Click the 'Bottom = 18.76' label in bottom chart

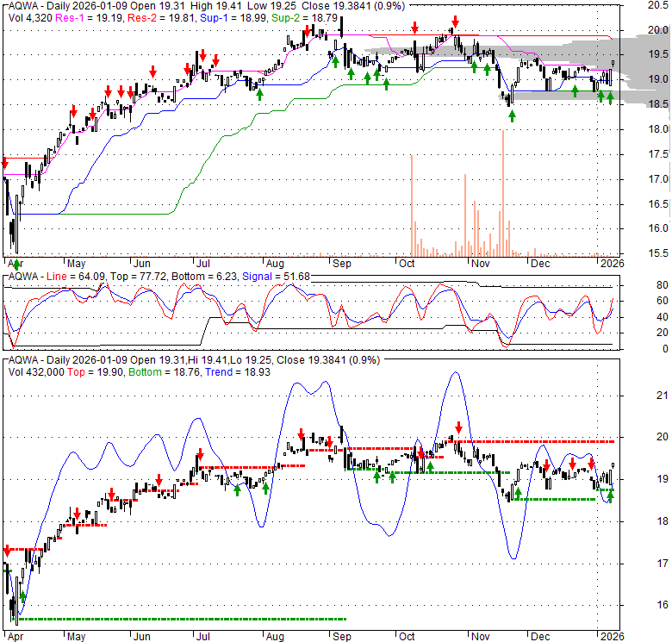(165, 372)
